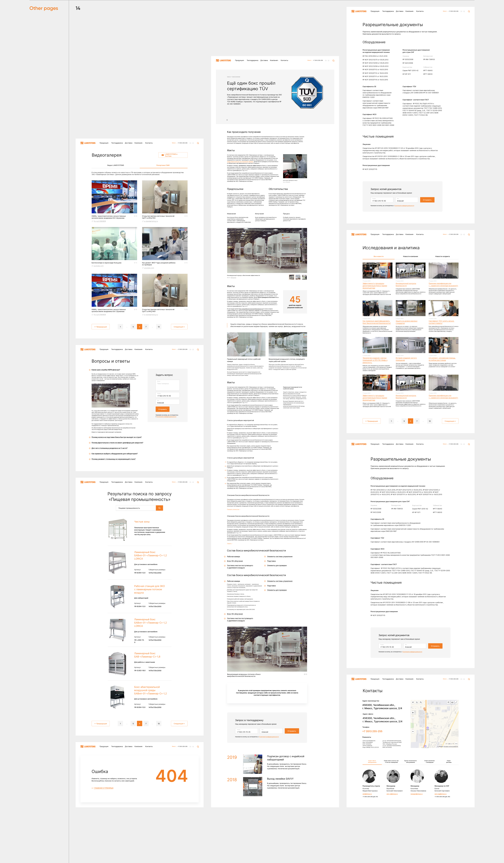Open the Миасс city dropdown on Контакты page
Image resolution: width=504 pixels, height=863 pixels.
[445, 679]
